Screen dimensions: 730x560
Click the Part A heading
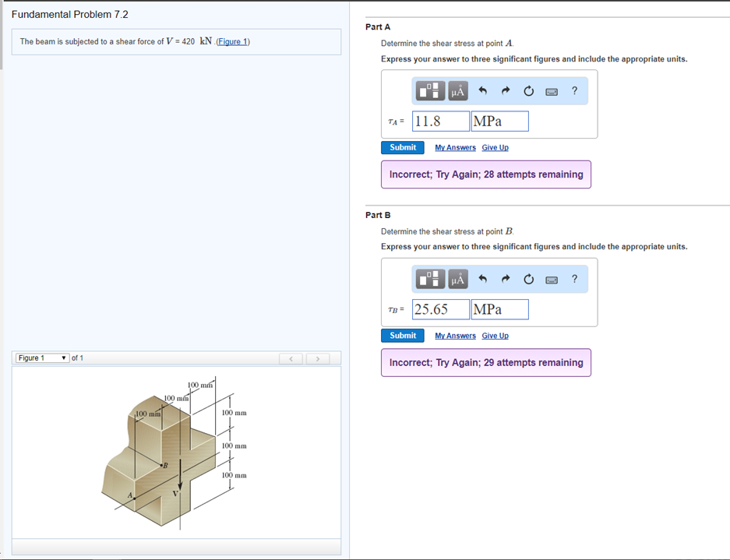378,27
